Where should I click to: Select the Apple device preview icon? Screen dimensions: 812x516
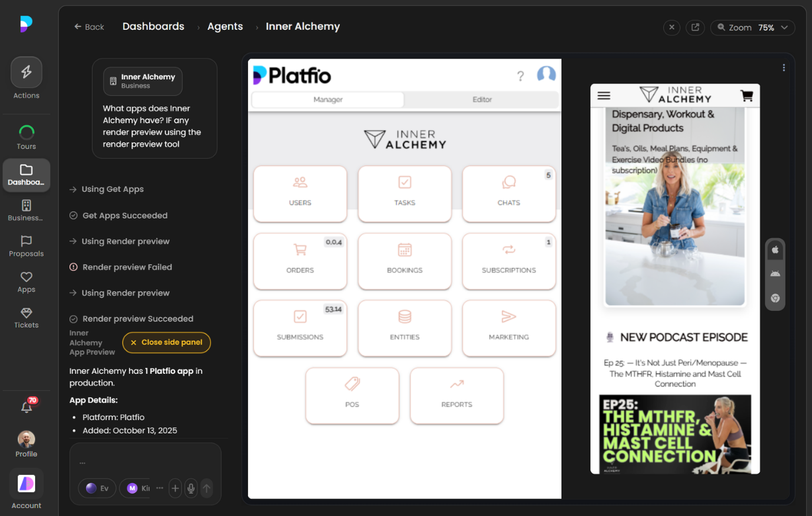(775, 251)
